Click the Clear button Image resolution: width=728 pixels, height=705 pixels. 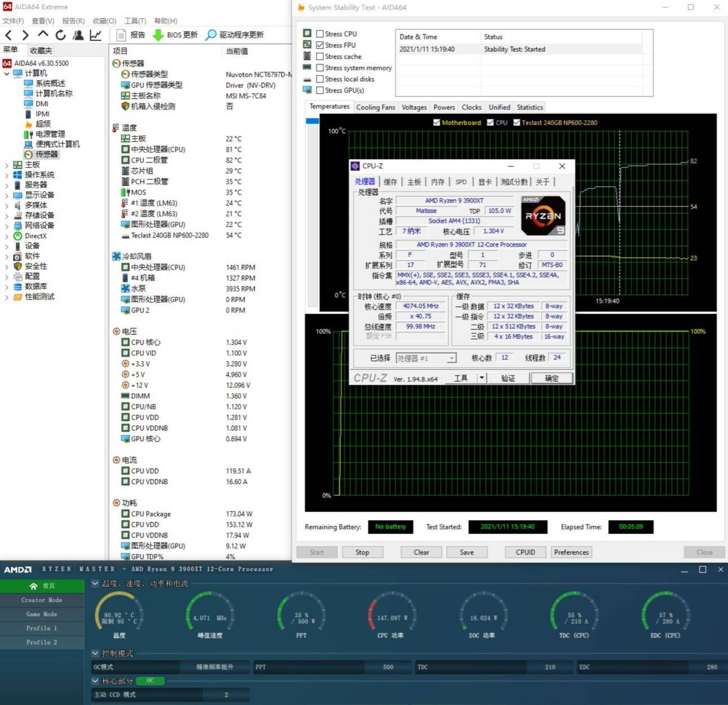click(x=421, y=552)
